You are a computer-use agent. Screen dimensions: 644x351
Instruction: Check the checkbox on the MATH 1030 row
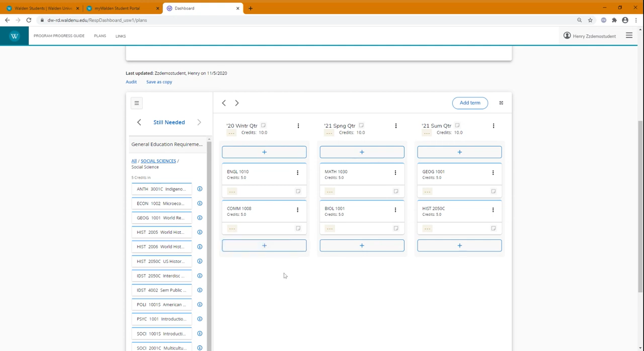point(395,191)
